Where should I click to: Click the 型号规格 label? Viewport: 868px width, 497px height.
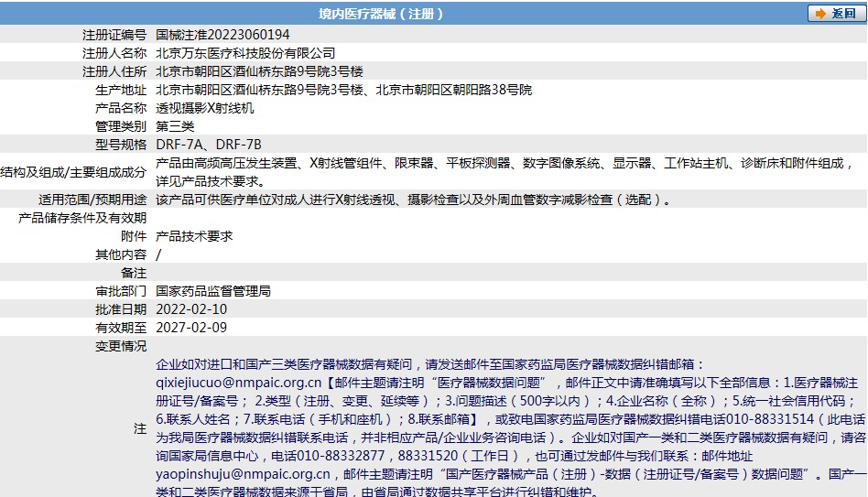coord(121,145)
